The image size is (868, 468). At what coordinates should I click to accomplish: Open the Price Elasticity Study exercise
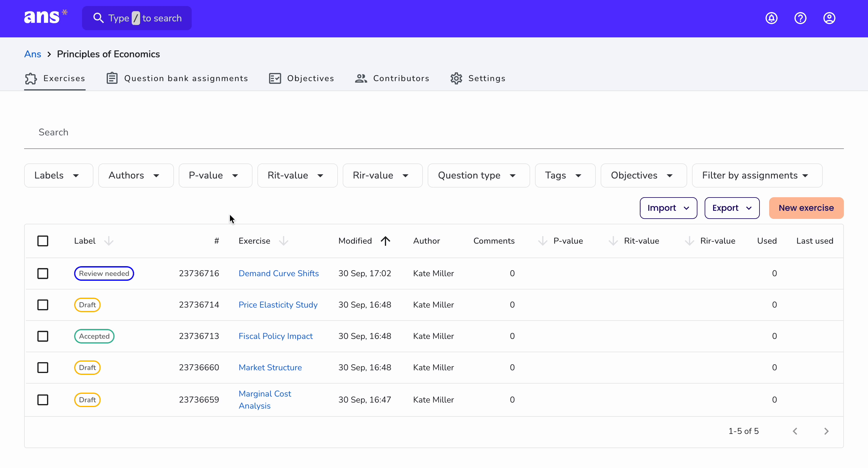coord(278,305)
